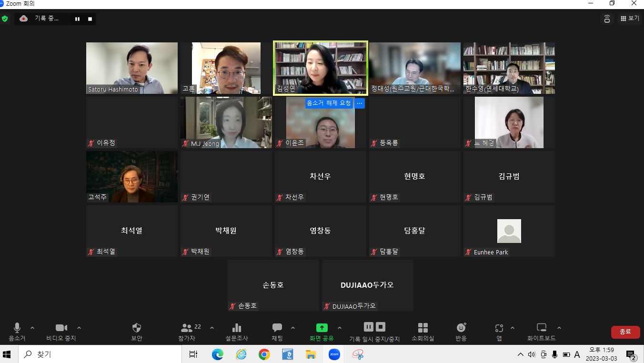The image size is (644, 363).
Task: Expand the audio options arrow beside mute
Action: point(32,328)
